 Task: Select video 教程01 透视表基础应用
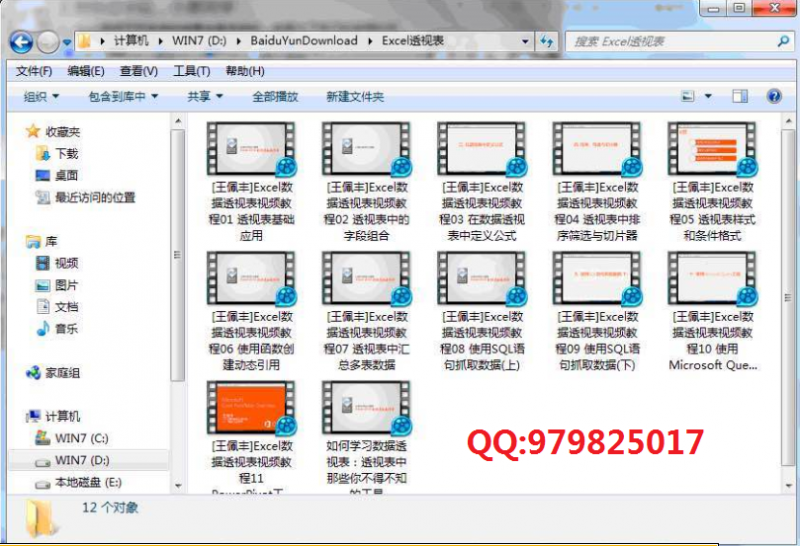click(251, 182)
